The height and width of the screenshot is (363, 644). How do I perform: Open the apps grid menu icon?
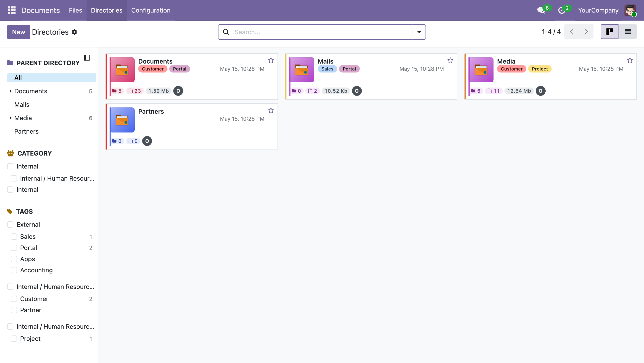[12, 10]
